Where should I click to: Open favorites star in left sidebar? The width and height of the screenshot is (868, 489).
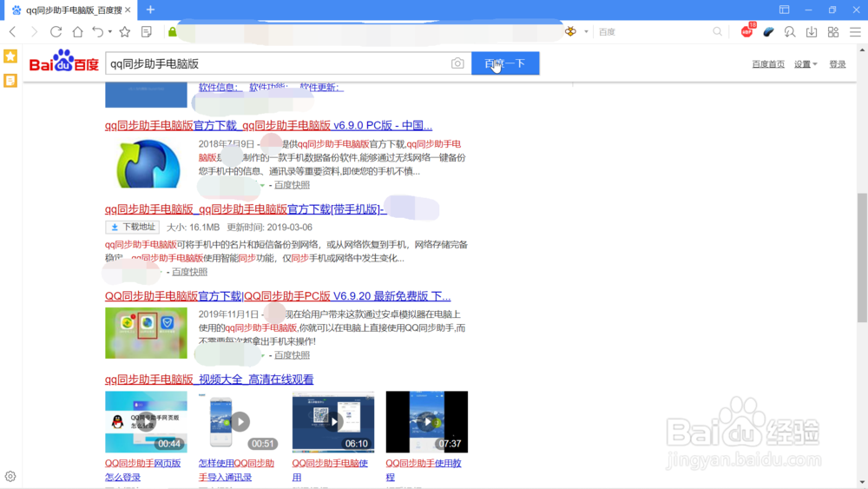coord(10,56)
